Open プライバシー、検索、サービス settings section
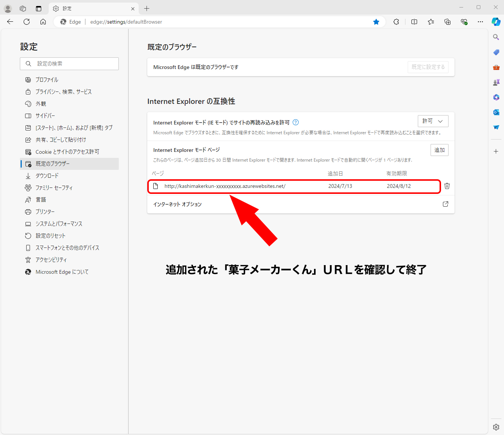The height and width of the screenshot is (435, 504). 69,91
